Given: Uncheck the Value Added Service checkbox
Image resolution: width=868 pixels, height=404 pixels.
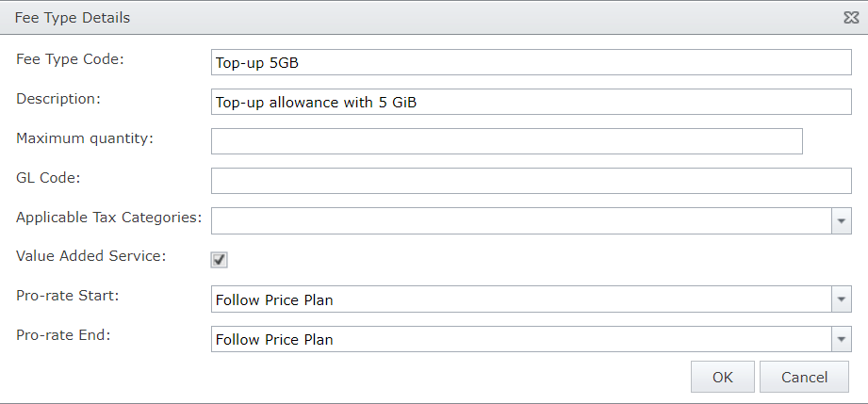Looking at the screenshot, I should pos(220,260).
